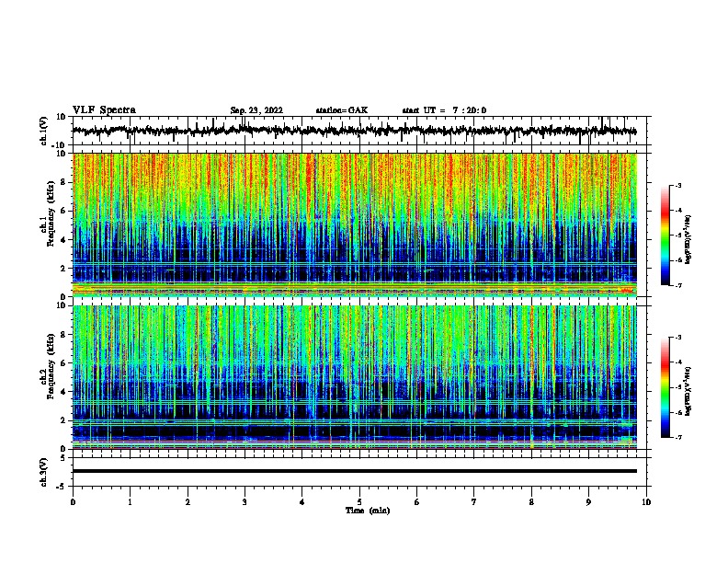The height and width of the screenshot is (563, 728).
Task: Click the "2" kHz tick on ch.1 frequency axis
Action: (63, 269)
